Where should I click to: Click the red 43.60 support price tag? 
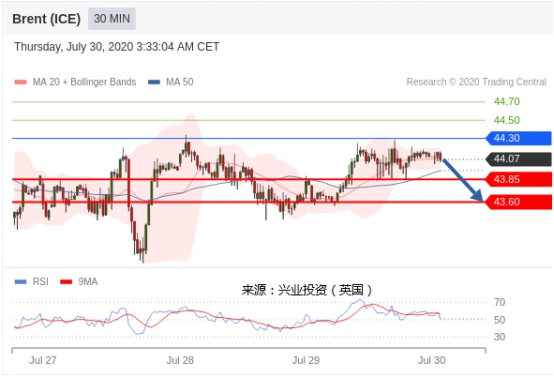pos(519,202)
